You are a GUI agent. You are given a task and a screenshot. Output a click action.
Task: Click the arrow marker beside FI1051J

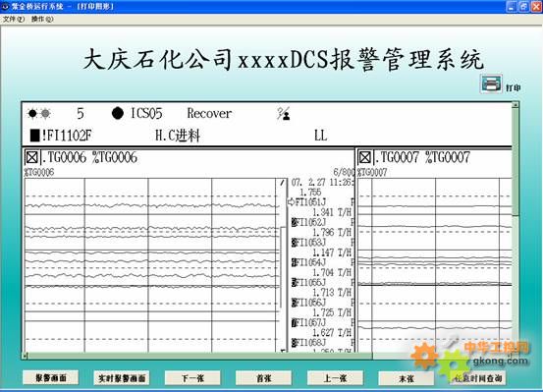[x=291, y=201]
